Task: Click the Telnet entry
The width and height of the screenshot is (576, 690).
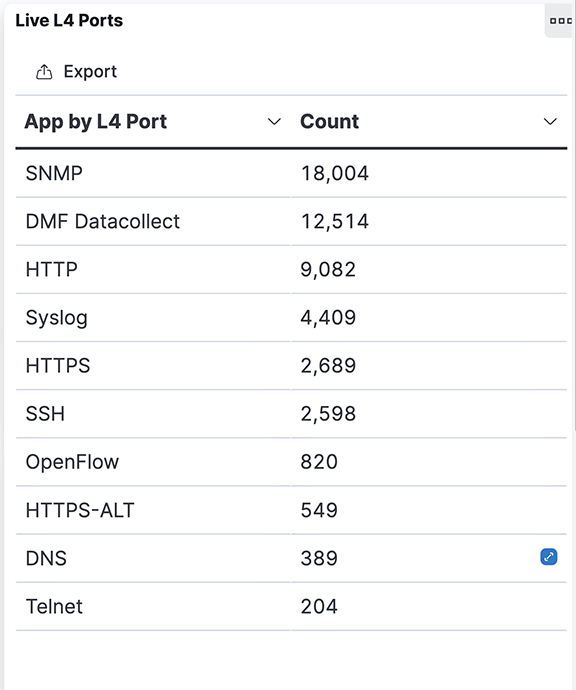Action: [54, 607]
